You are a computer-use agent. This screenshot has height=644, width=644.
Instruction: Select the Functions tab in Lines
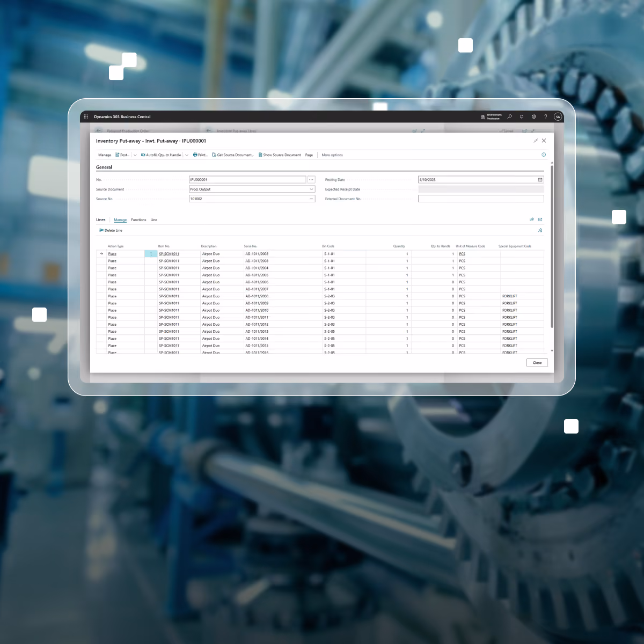tap(138, 220)
